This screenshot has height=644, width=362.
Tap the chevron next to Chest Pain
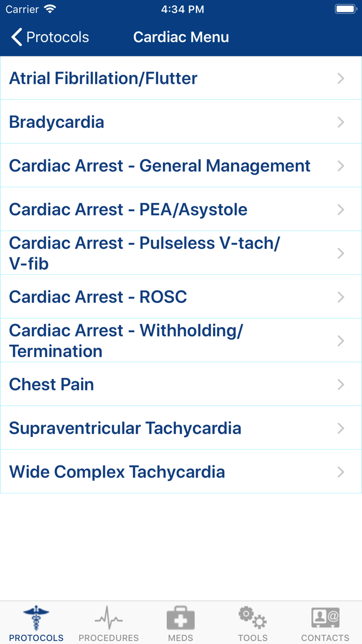341,385
